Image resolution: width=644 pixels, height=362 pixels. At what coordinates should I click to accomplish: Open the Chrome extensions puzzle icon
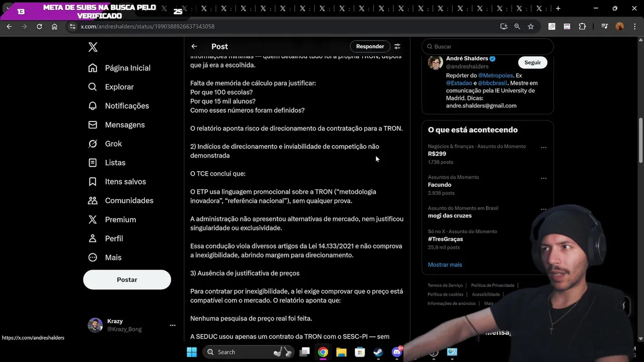coord(582,27)
